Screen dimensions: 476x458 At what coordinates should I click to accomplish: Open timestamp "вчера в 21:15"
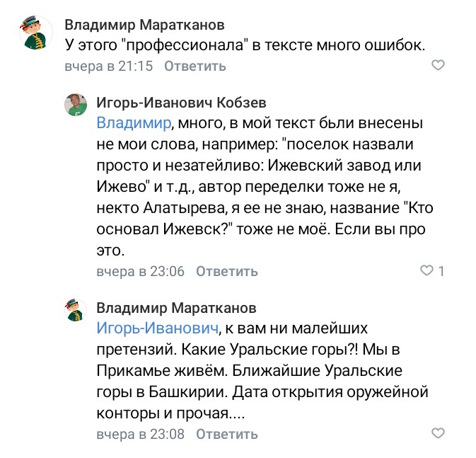108,67
